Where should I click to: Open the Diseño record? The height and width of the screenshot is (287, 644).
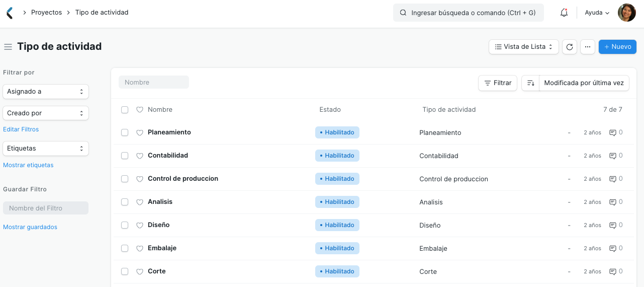tap(158, 225)
